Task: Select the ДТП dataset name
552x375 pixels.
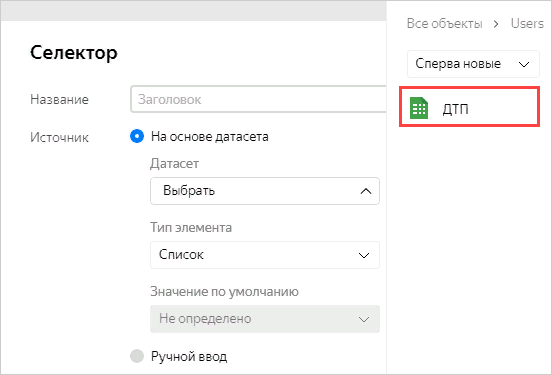Action: click(x=455, y=109)
